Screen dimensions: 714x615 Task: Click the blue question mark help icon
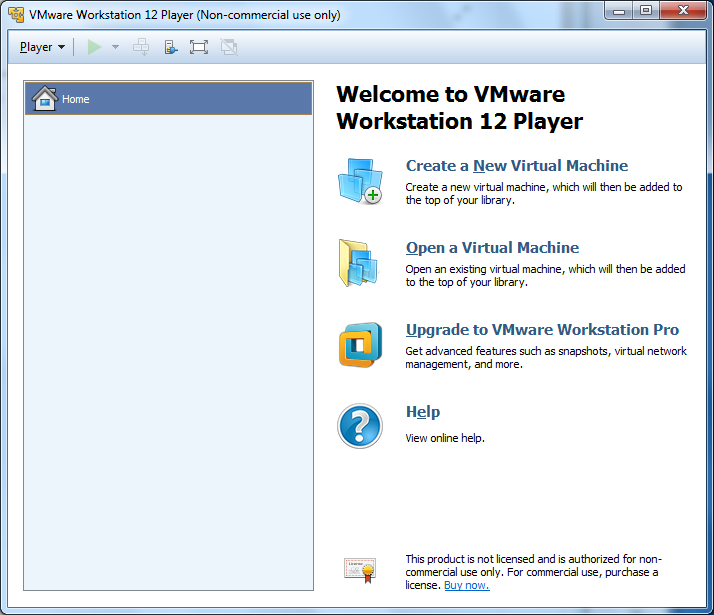(x=360, y=426)
